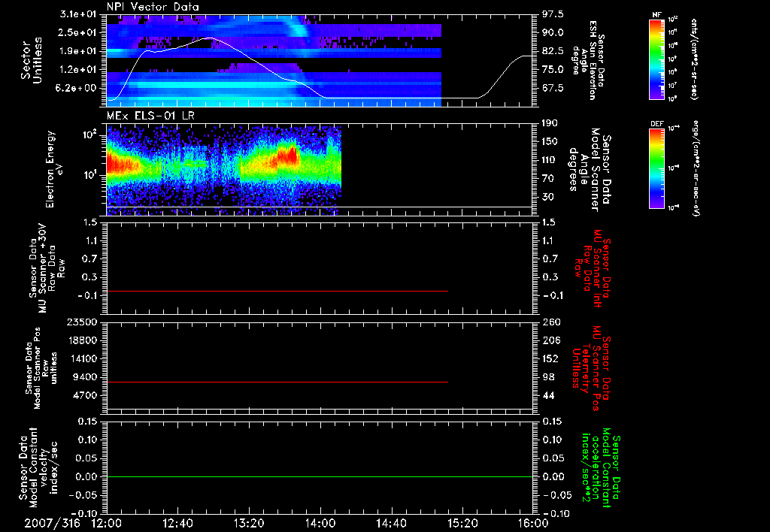Screen dimensions: 770x532
Task: Click the '13:20' time tick label
Action: (249, 524)
